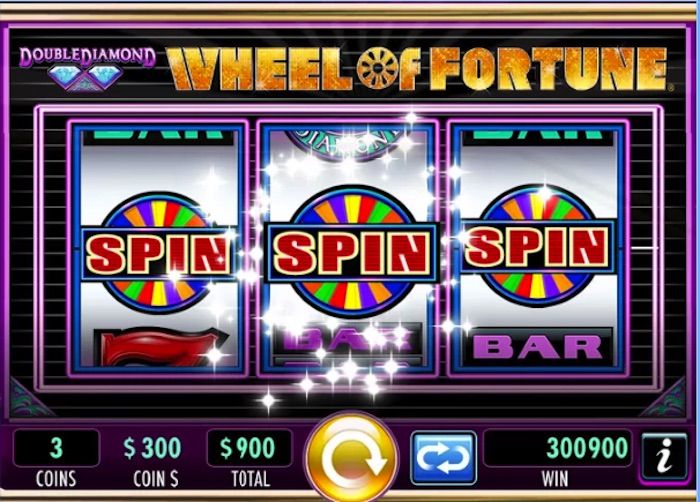Click the COIN $ label
This screenshot has width=700, height=502.
156,479
